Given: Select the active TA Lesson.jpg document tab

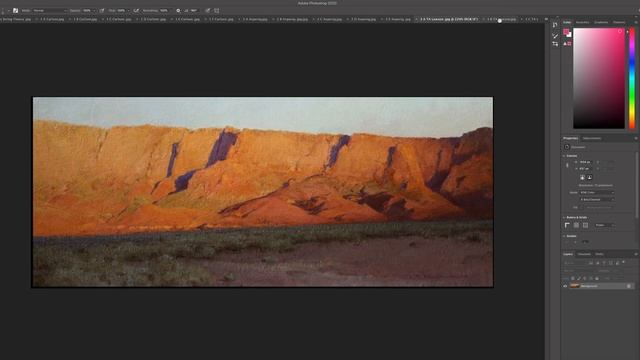Looking at the screenshot, I should click(449, 19).
